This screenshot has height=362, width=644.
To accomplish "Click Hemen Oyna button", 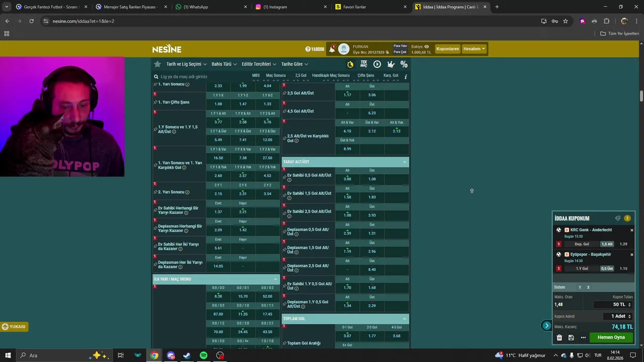I will coord(611,337).
